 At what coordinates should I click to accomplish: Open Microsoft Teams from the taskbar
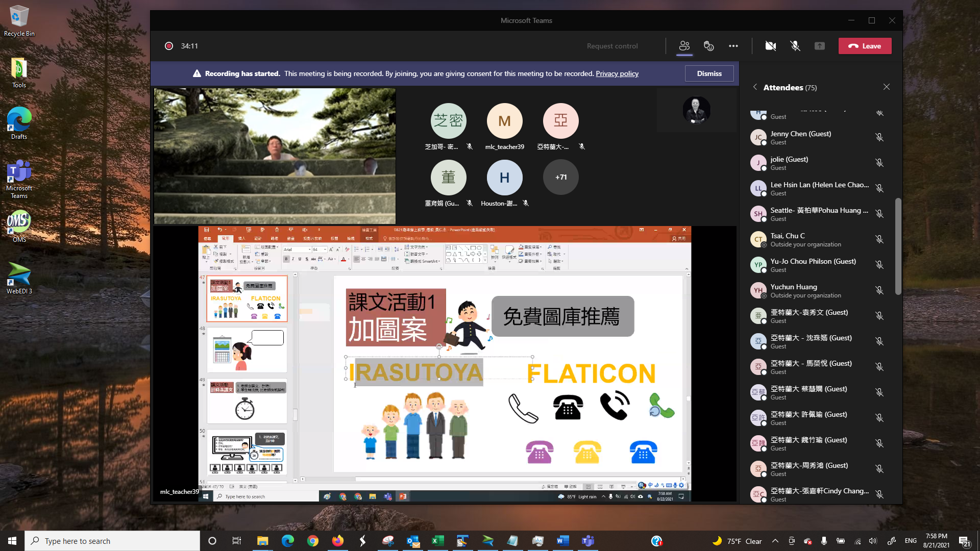[x=587, y=541]
